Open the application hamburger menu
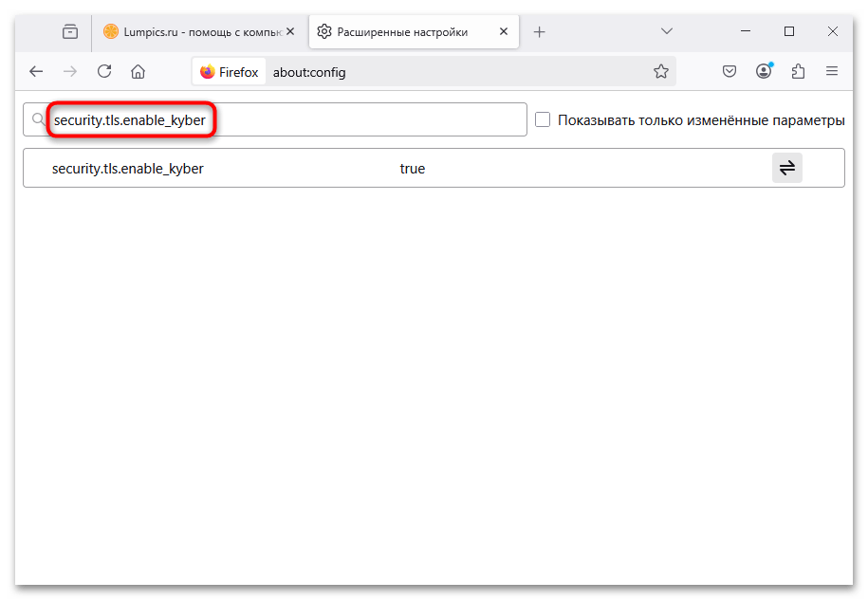This screenshot has height=600, width=868. 832,71
